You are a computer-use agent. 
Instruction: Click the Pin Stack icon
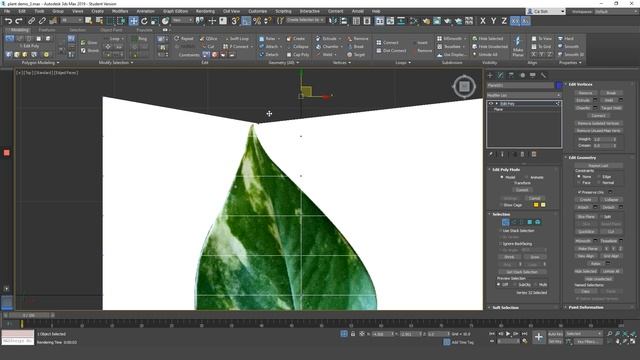click(x=491, y=154)
